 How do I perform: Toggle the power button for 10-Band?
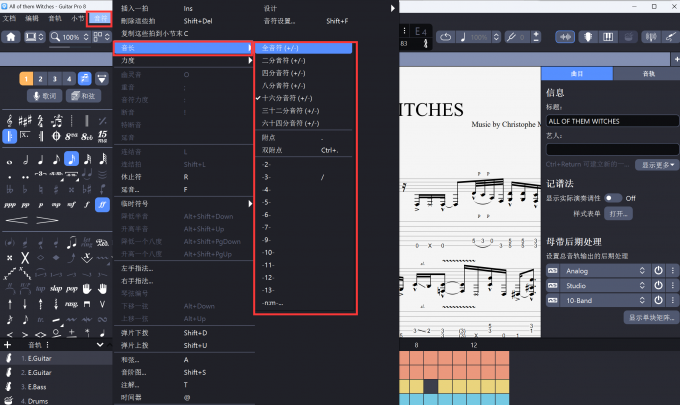pyautogui.click(x=658, y=300)
